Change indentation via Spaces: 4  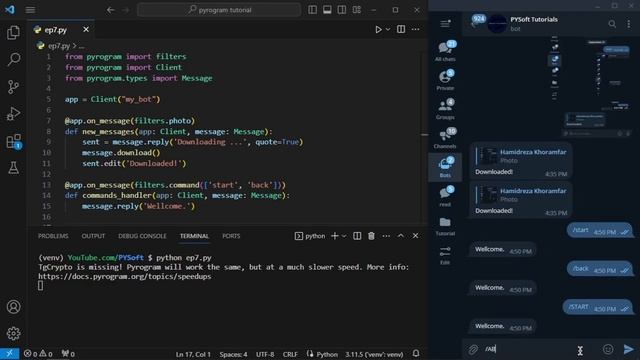pyautogui.click(x=233, y=354)
